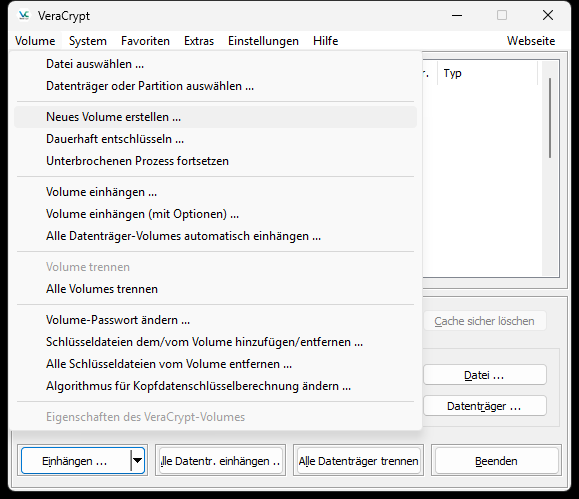The image size is (579, 499).
Task: Click the 'Datei ...' button
Action: coord(484,375)
